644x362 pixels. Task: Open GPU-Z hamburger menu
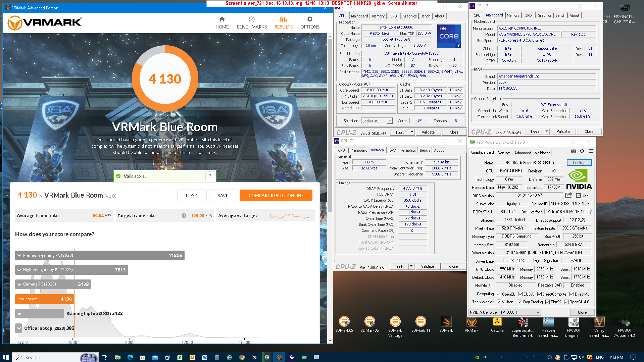click(591, 151)
